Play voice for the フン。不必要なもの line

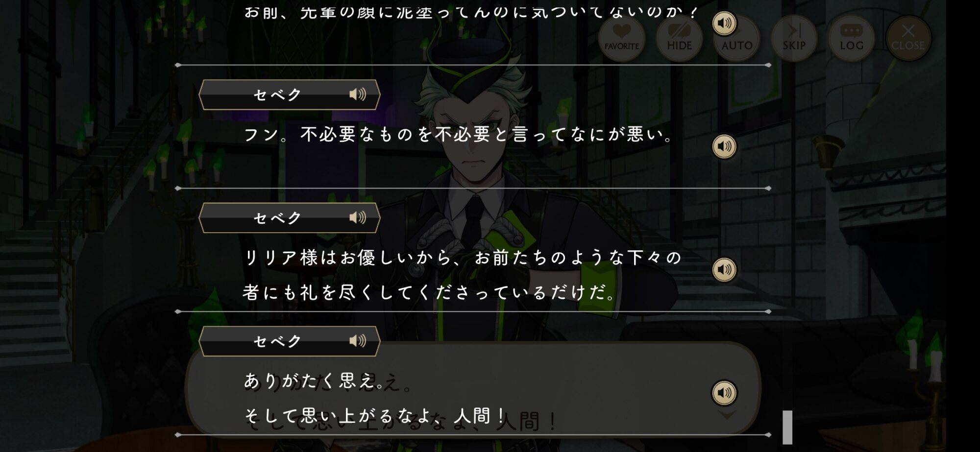(724, 146)
